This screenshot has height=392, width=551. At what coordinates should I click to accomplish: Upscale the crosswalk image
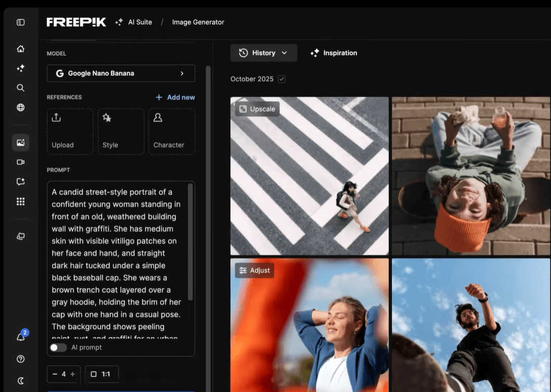(x=257, y=108)
